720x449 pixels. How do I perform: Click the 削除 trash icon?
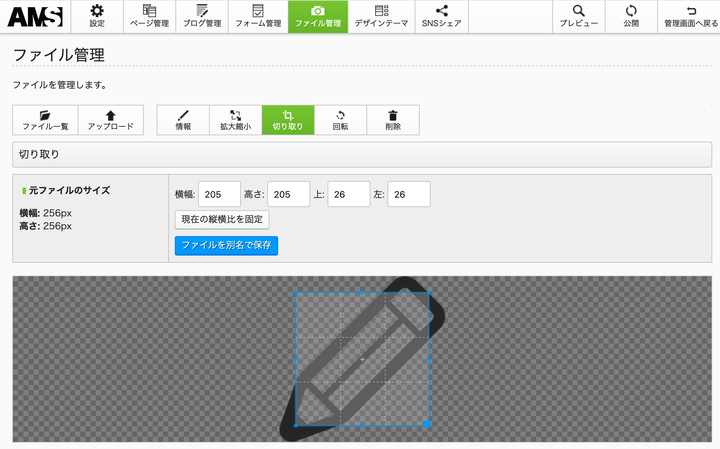coord(393,120)
